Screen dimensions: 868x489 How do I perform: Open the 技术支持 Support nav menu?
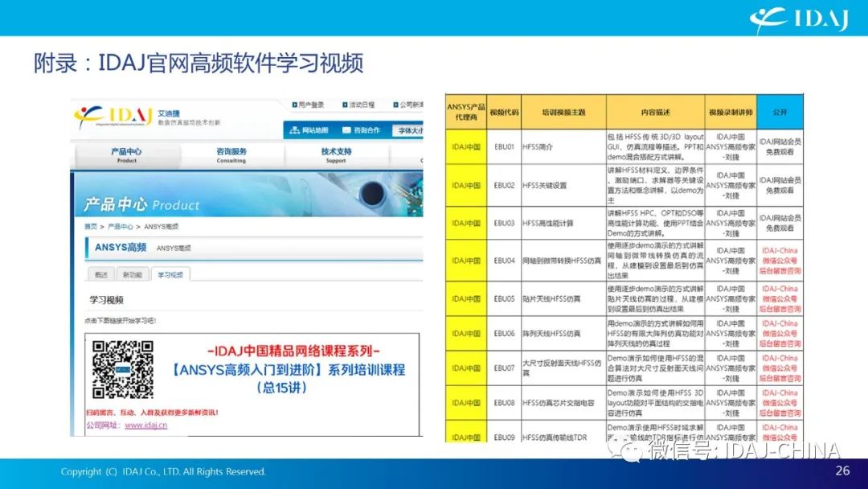point(336,155)
